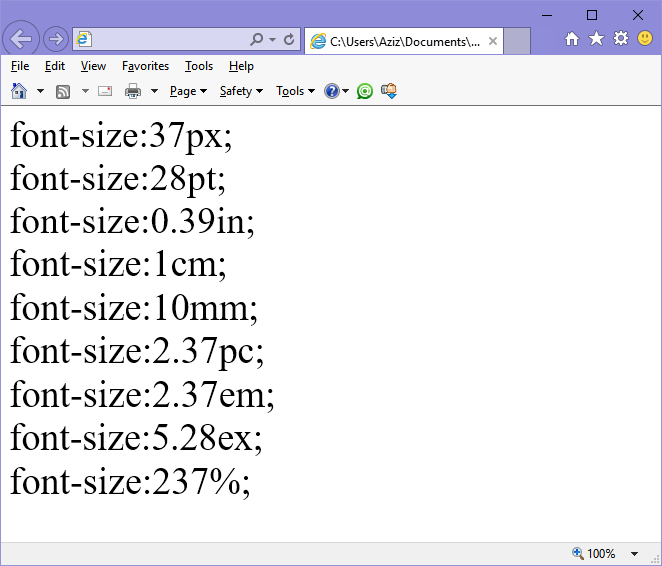The image size is (662, 566).
Task: Open a new blank tab
Action: 517,41
